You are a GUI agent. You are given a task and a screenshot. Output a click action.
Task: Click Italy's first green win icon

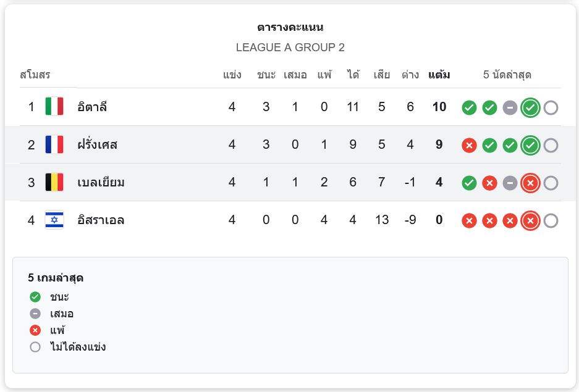469,107
